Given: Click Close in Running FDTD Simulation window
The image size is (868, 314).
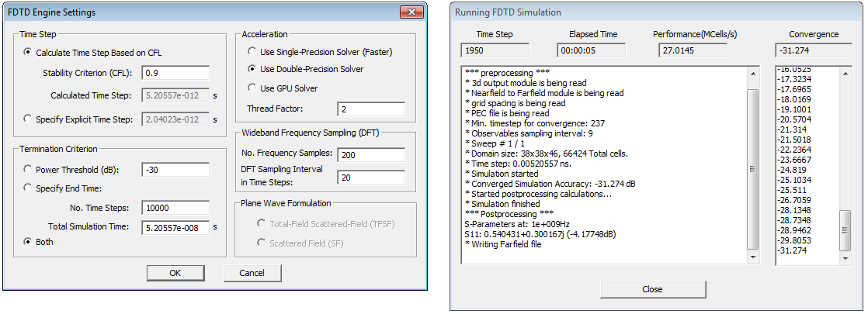Looking at the screenshot, I should pyautogui.click(x=653, y=289).
